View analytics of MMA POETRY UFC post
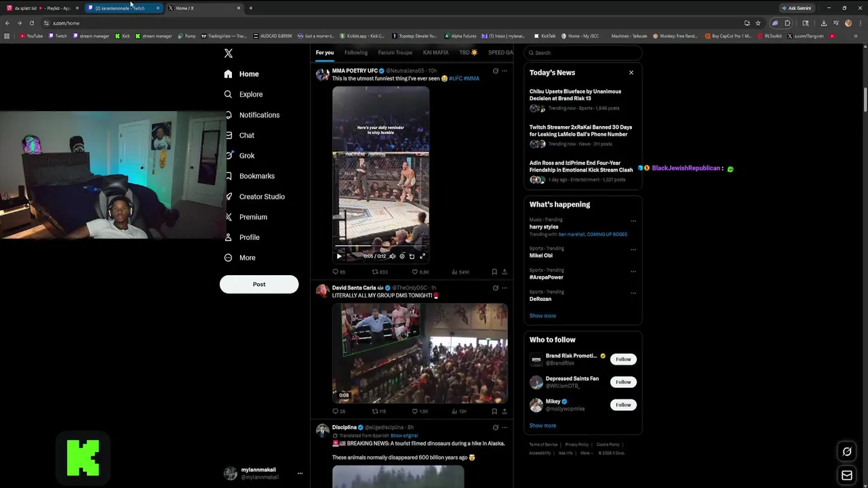This screenshot has height=488, width=868. (x=460, y=272)
